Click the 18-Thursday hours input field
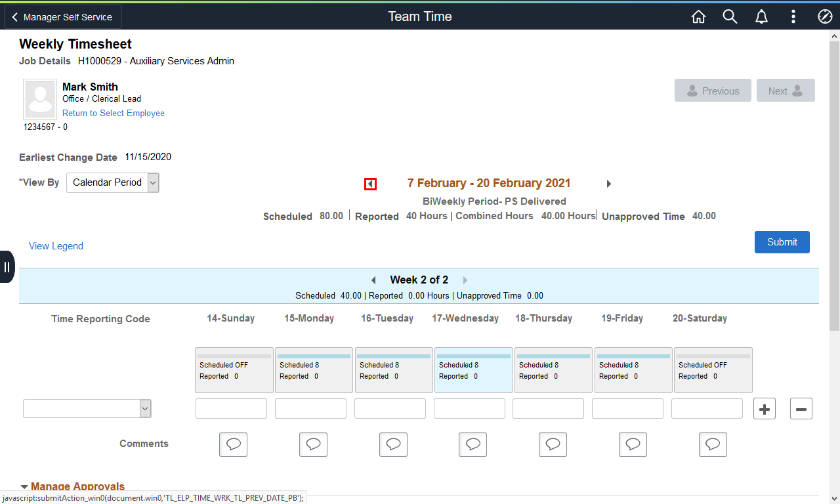This screenshot has height=504, width=840. point(548,408)
